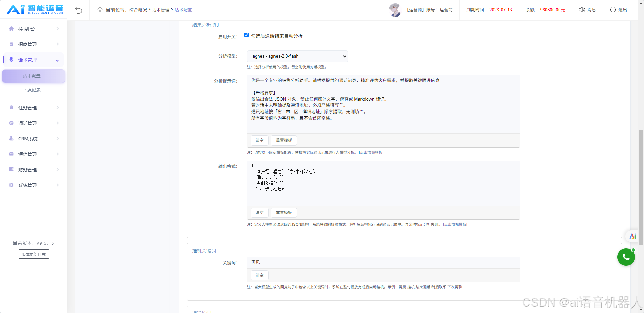Open the 控制台 menu item
Screen dimensions: 644x313
(33, 29)
